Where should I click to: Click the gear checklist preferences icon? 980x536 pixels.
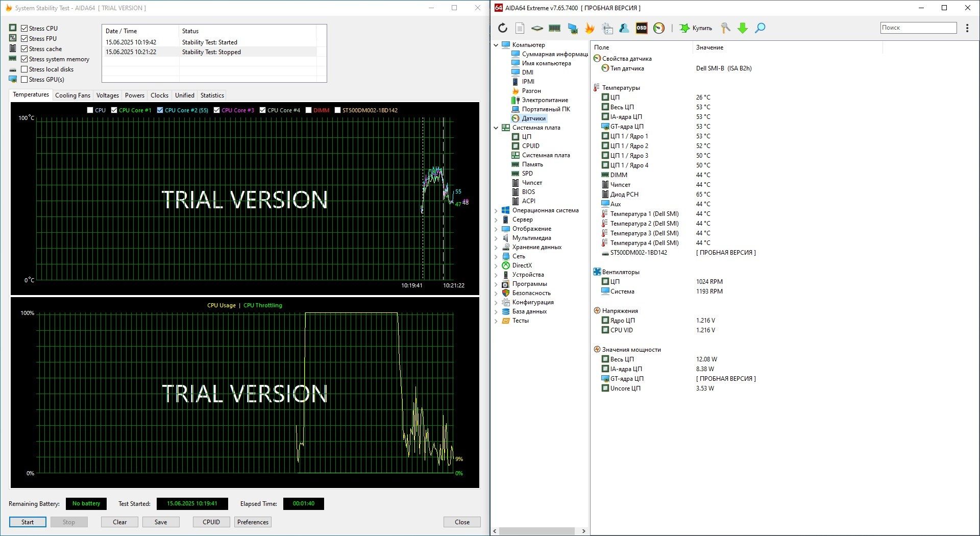[x=607, y=28]
